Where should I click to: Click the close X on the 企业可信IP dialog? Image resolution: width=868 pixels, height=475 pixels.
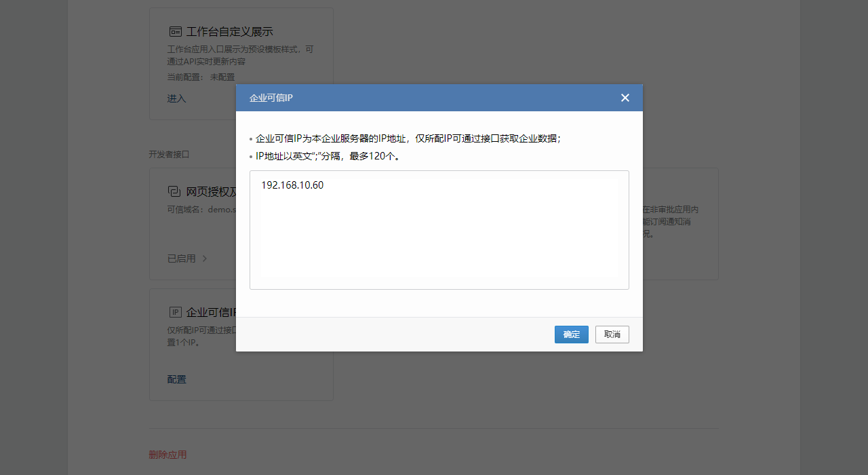[x=625, y=98]
